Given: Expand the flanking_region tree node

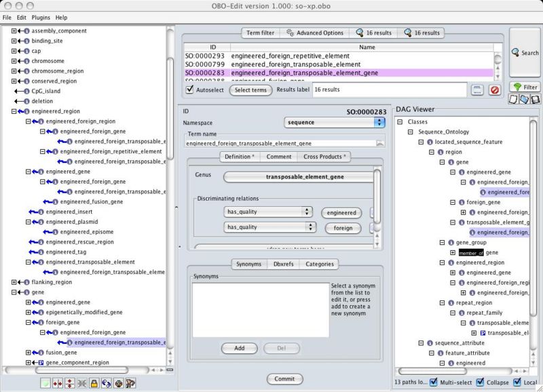Looking at the screenshot, I should [x=14, y=282].
